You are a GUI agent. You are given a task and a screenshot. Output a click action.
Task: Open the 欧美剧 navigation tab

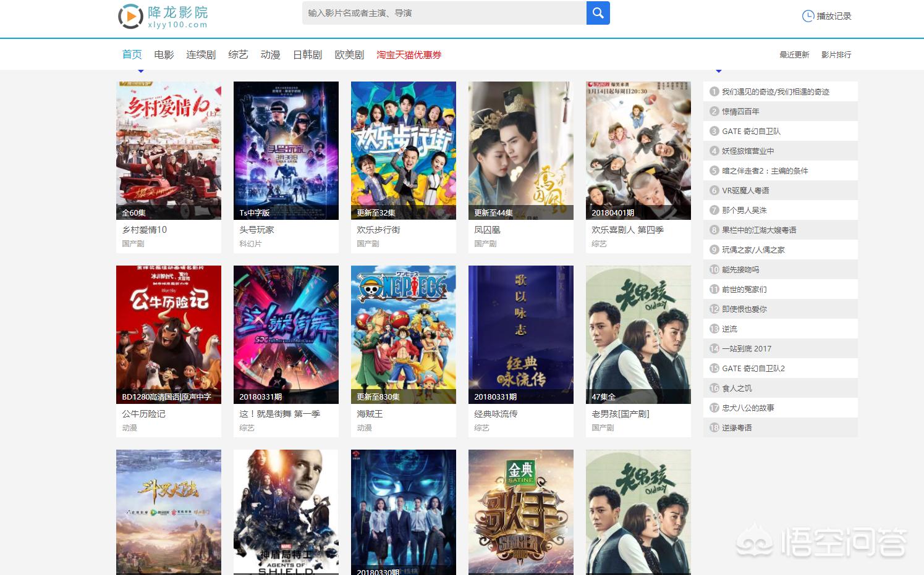(349, 54)
